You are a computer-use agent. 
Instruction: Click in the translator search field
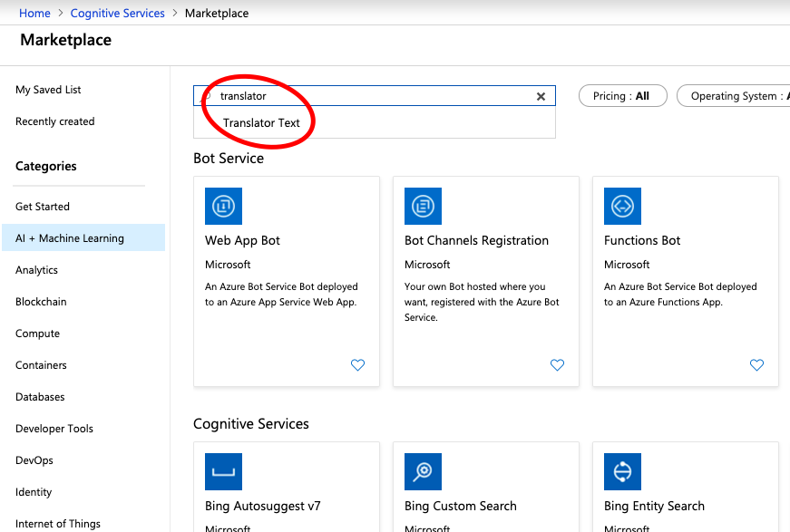(x=372, y=96)
